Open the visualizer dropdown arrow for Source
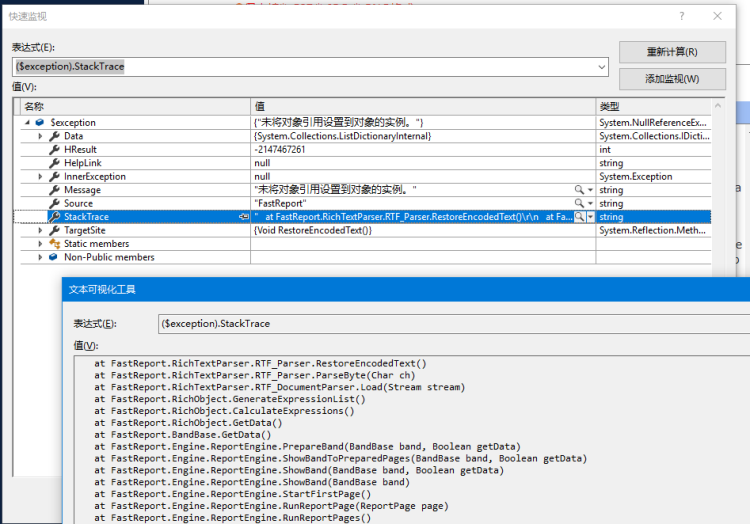The image size is (750, 524). click(590, 203)
